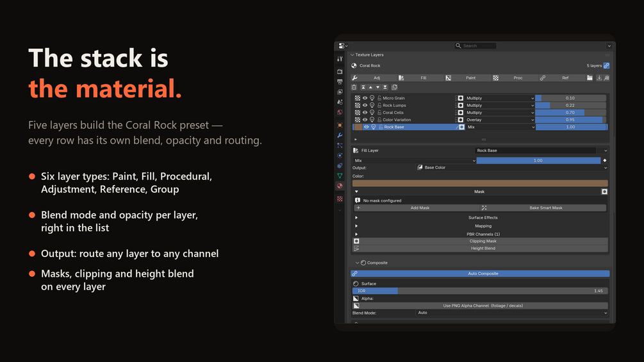This screenshot has width=644, height=362.
Task: Toggle the Auto Composite button
Action: coord(480,274)
